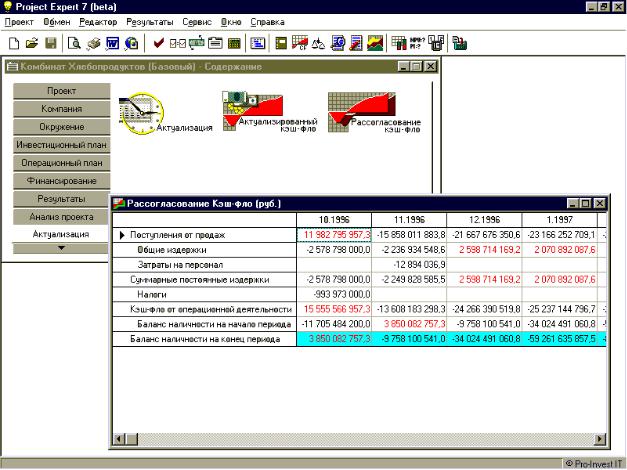Click the card-file toolbar icon
The width and height of the screenshot is (627, 470).
[215, 43]
